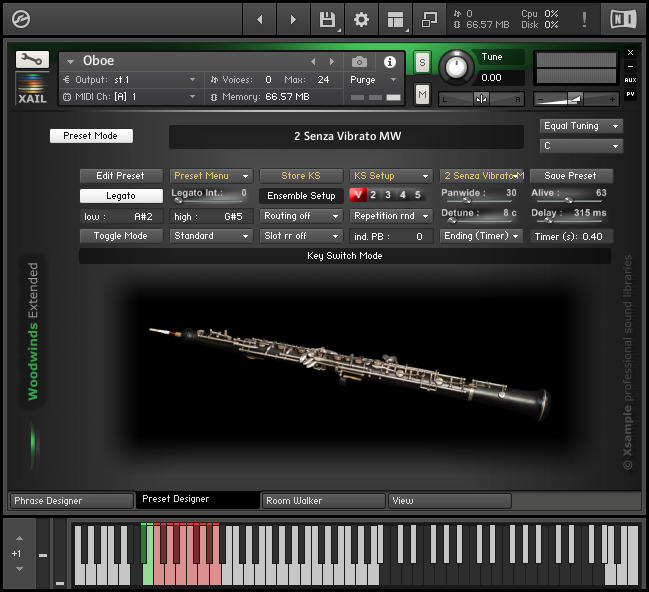Viewport: 649px width, 592px height.
Task: Click the Tune knob
Action: [x=456, y=67]
